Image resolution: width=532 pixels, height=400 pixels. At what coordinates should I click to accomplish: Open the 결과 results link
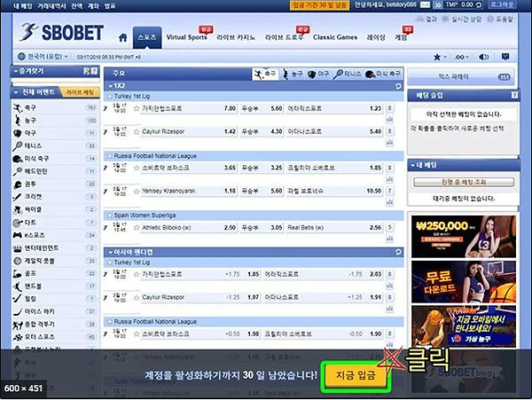coord(427,20)
